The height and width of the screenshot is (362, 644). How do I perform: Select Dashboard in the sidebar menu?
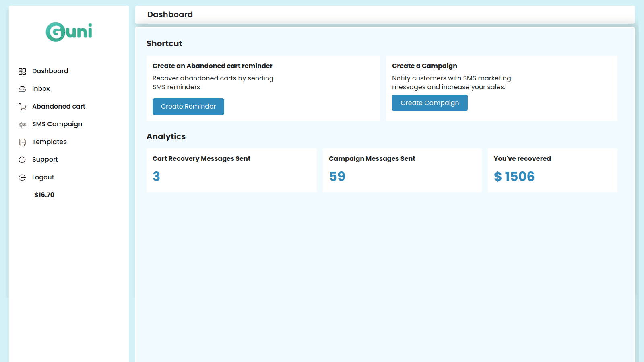click(50, 71)
